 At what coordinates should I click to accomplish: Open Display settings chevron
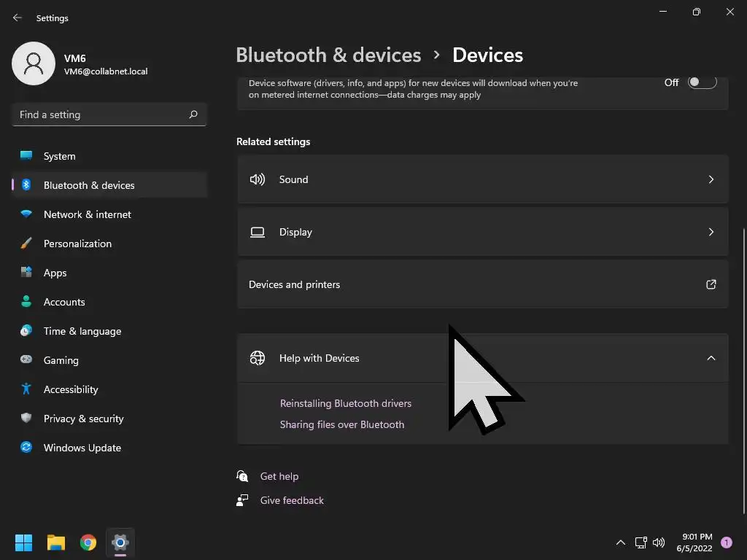coord(711,232)
